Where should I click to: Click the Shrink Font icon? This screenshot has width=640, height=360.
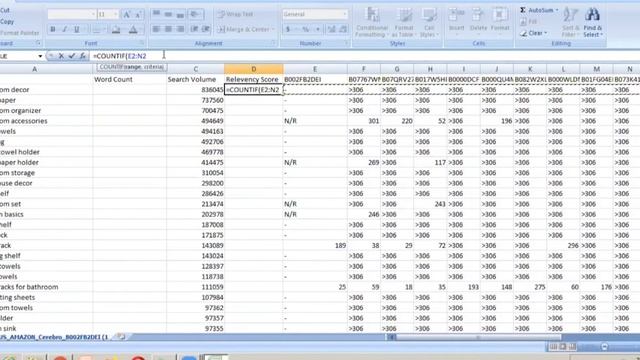(x=138, y=15)
